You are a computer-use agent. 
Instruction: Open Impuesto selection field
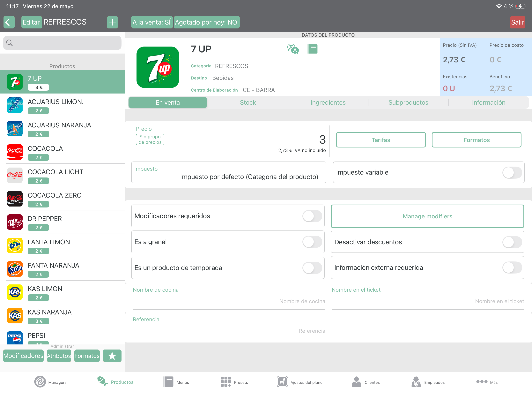click(x=228, y=172)
